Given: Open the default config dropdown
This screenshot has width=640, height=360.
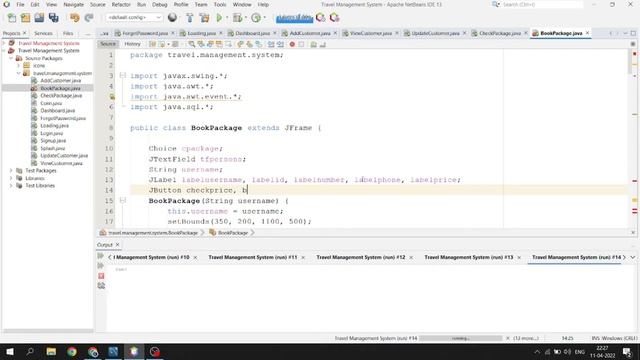Looking at the screenshot, I should coord(134,18).
